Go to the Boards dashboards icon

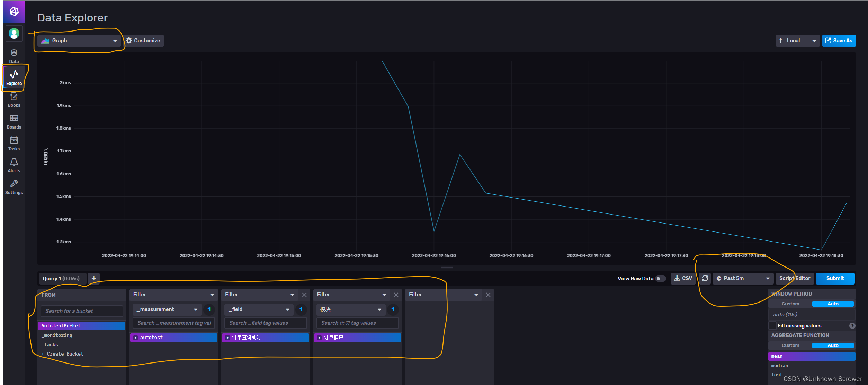click(x=14, y=122)
